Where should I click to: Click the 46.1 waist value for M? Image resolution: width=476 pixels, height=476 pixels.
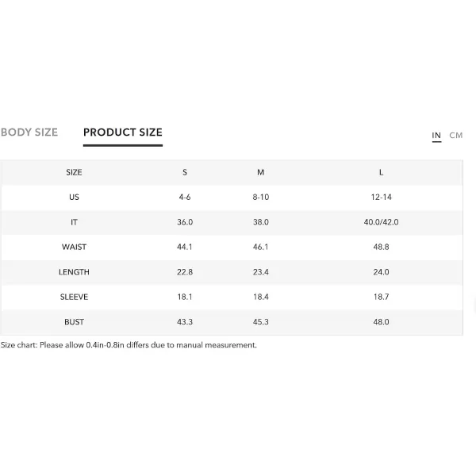(x=261, y=247)
